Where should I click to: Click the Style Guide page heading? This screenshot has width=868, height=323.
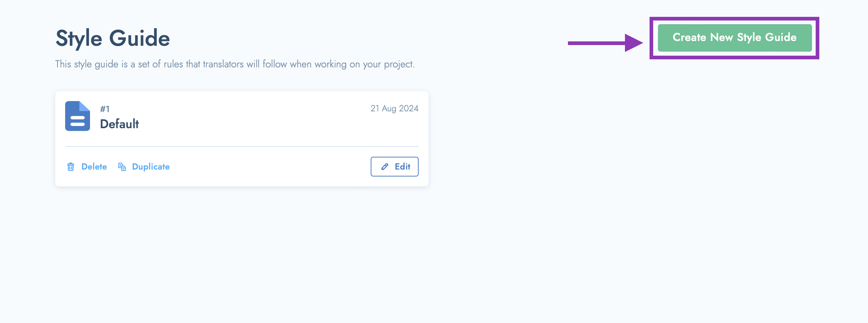tap(113, 38)
